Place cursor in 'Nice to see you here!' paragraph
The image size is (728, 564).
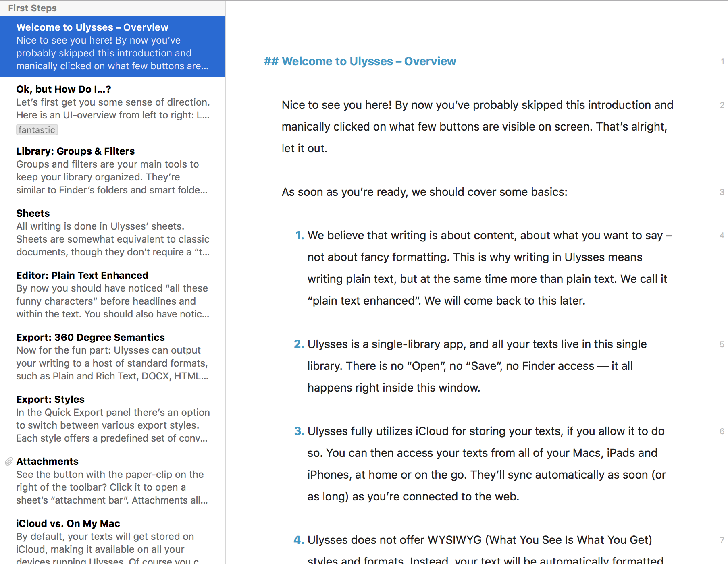click(x=477, y=126)
